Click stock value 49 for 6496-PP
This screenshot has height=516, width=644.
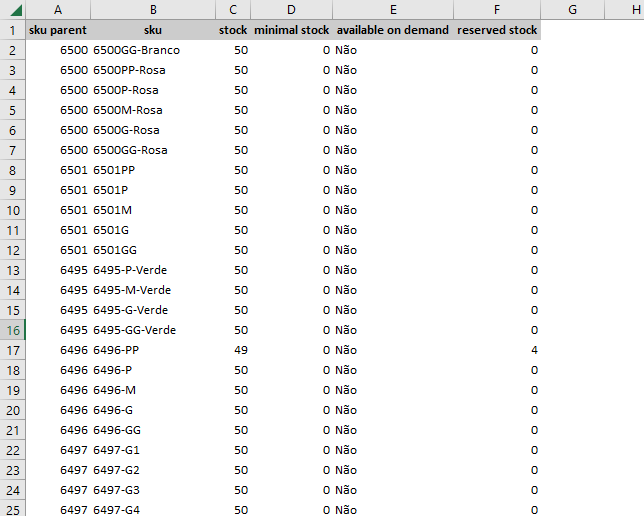coord(233,350)
